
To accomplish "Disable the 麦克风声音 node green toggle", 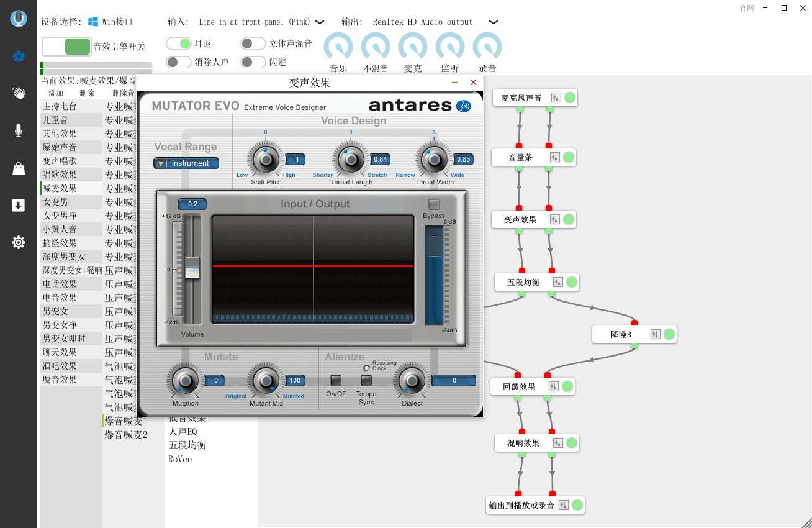I will tap(569, 98).
